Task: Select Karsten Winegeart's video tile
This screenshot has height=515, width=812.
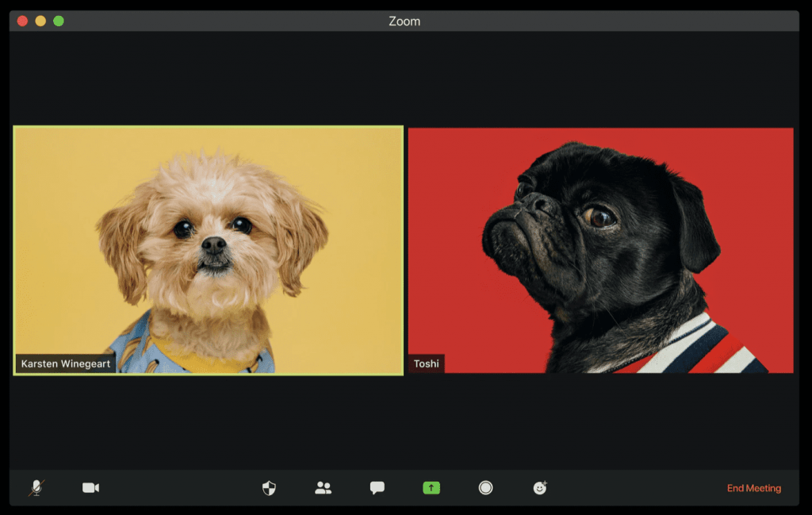Action: coord(208,238)
